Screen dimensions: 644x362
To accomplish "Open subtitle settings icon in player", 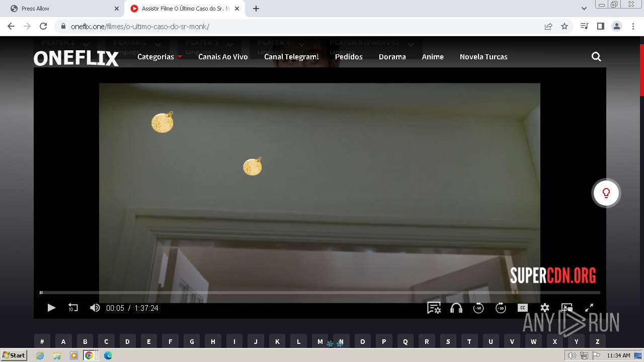I will click(434, 308).
